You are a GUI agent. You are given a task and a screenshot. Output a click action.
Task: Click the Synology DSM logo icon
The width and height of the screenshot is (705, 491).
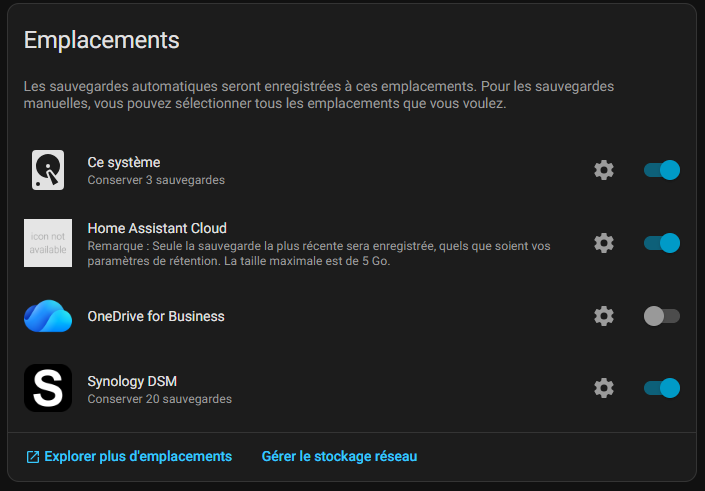[48, 388]
